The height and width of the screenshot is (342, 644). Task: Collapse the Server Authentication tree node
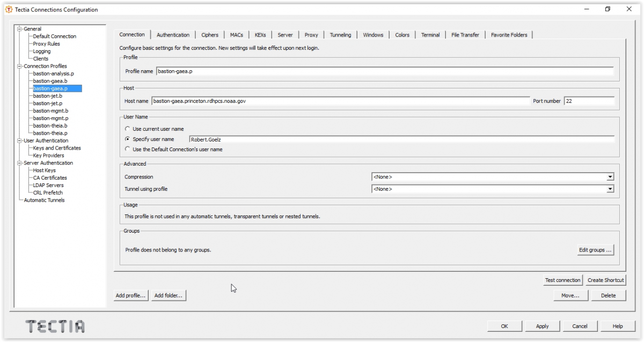tap(19, 163)
